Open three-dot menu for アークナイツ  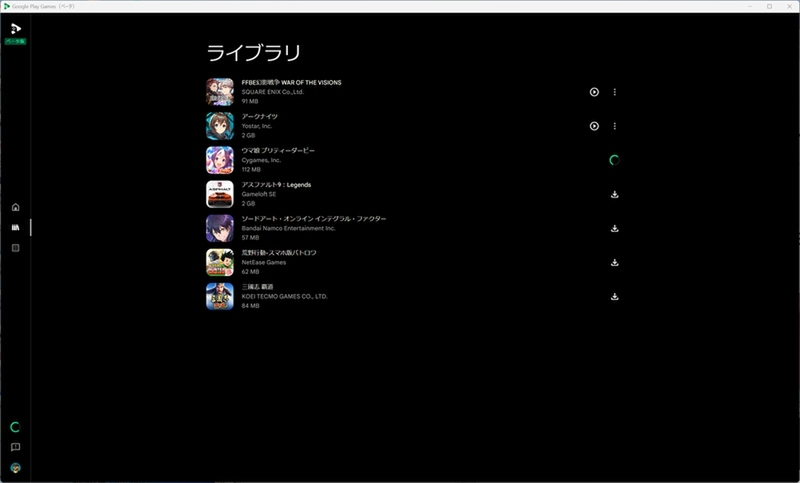tap(615, 126)
